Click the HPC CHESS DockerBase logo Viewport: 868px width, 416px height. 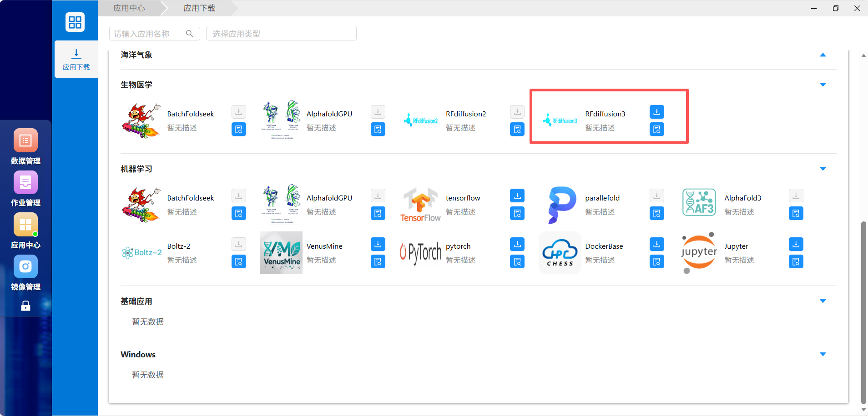[x=560, y=253]
